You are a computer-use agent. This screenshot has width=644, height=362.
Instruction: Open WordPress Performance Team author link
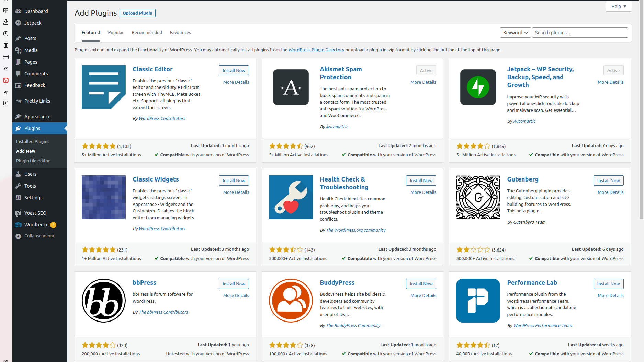(543, 325)
